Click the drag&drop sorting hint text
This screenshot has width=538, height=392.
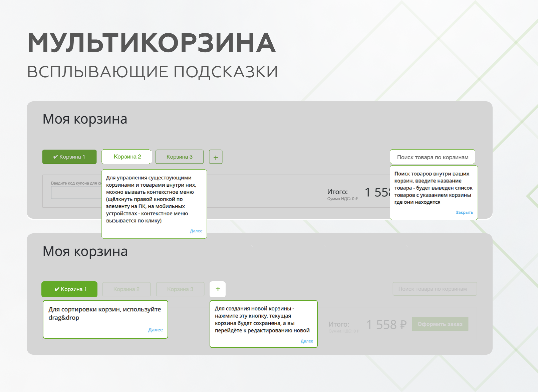pyautogui.click(x=104, y=313)
